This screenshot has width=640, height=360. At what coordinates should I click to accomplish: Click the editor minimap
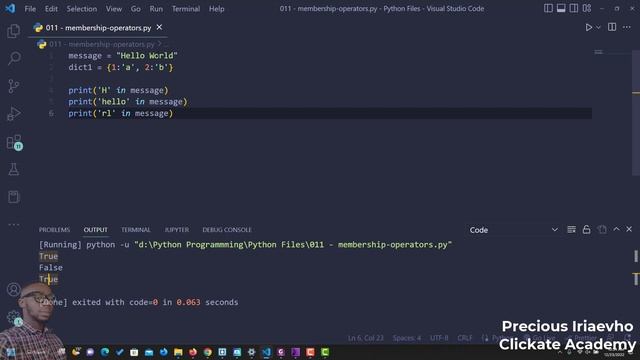(x=612, y=53)
